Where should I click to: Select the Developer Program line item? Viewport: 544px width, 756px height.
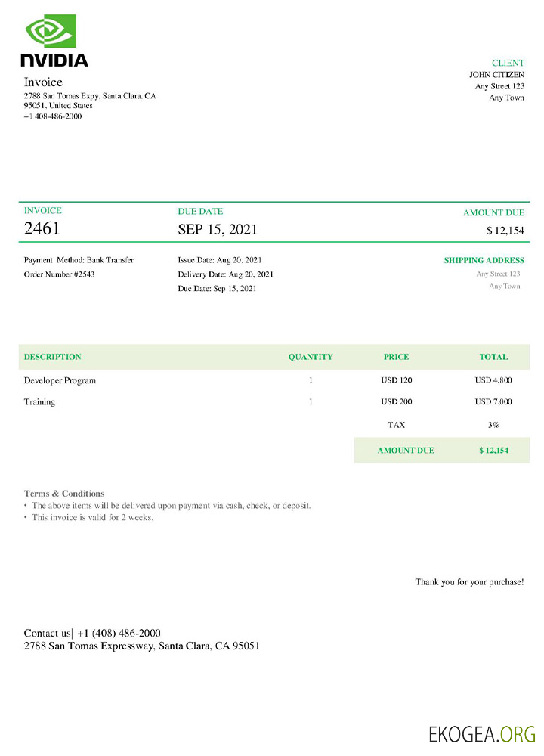click(60, 380)
